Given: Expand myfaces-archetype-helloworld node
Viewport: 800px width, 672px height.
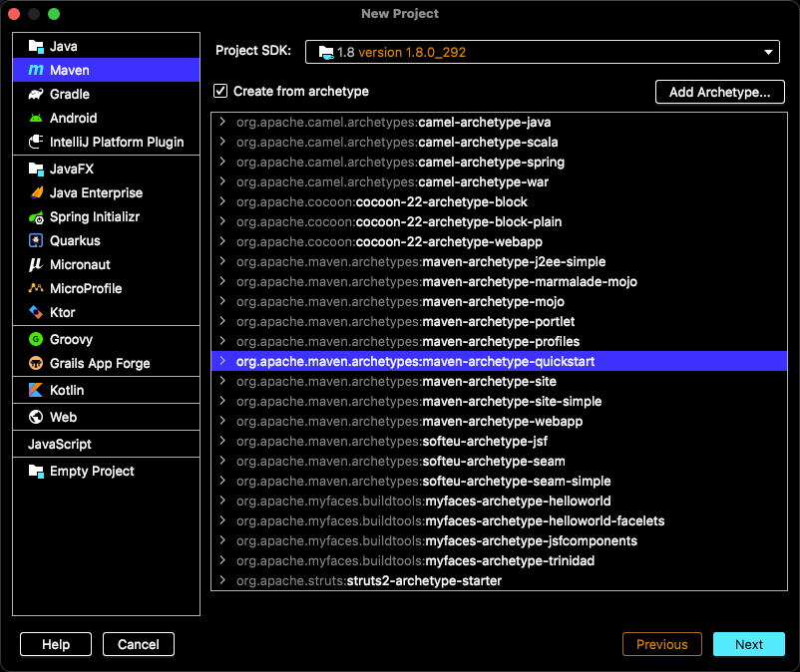Looking at the screenshot, I should [222, 501].
